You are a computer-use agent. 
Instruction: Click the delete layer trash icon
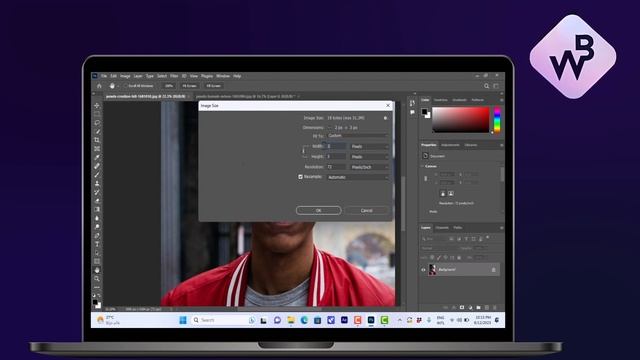[x=495, y=307]
